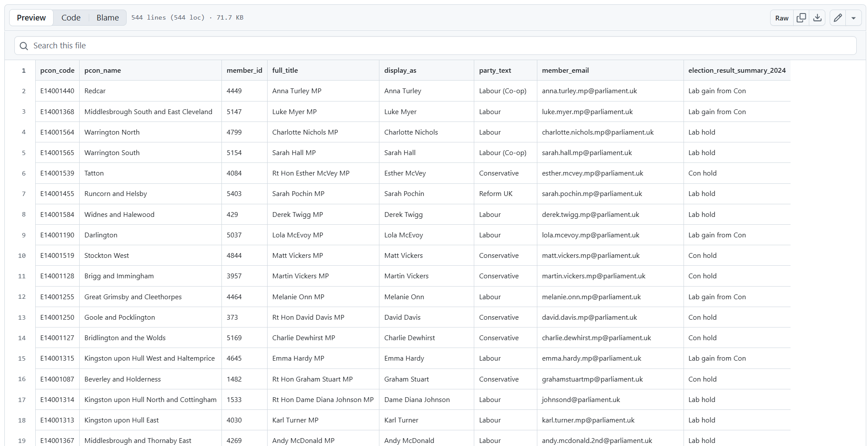The height and width of the screenshot is (446, 868).
Task: Click anna.turley.mp@parliament.uk email cell
Action: [x=610, y=91]
